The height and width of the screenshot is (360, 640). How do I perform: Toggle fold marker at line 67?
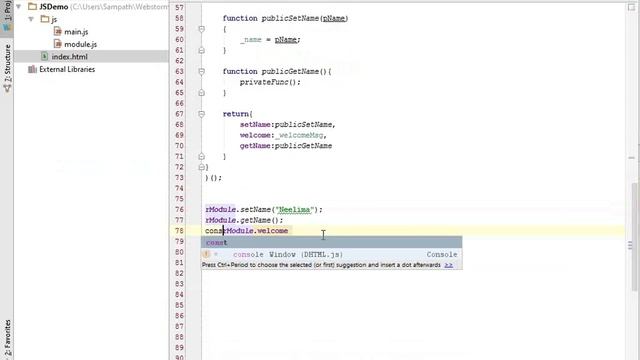tap(201, 114)
